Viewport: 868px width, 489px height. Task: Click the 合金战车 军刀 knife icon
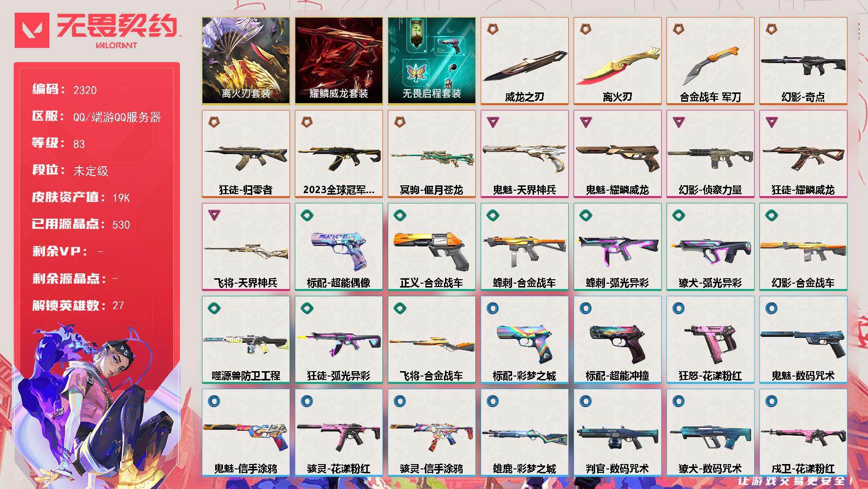[710, 61]
